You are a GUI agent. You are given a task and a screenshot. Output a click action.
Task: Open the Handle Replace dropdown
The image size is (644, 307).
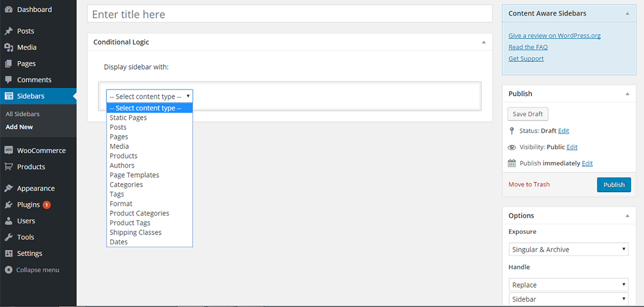pos(568,285)
